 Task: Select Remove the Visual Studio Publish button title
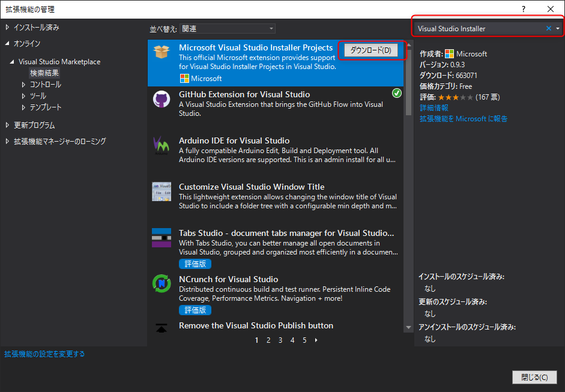click(x=256, y=326)
